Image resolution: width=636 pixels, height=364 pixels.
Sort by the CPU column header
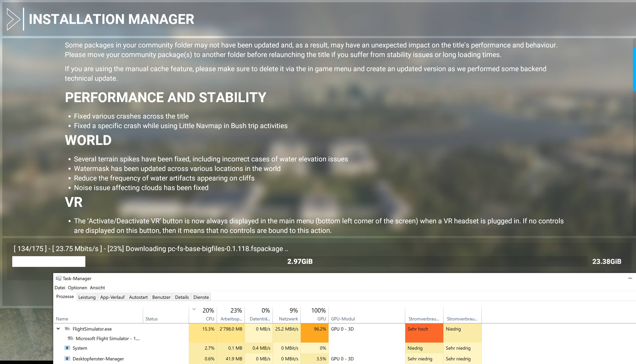[203, 315]
